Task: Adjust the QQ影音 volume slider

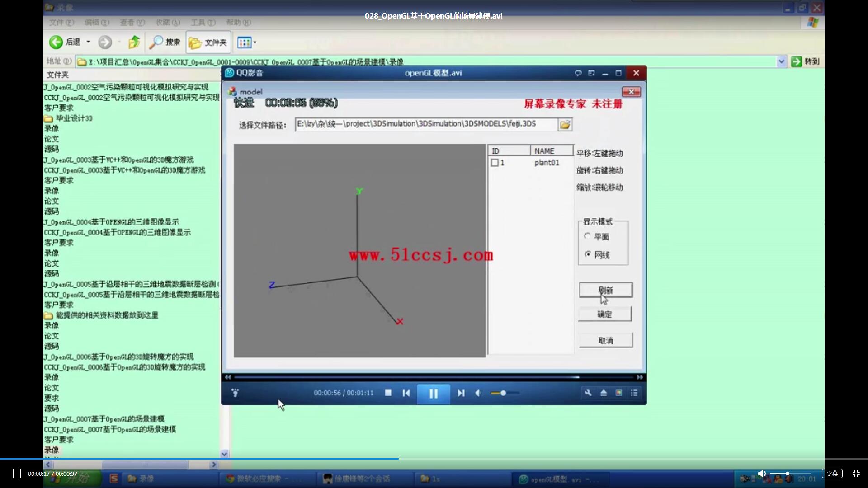Action: click(505, 393)
